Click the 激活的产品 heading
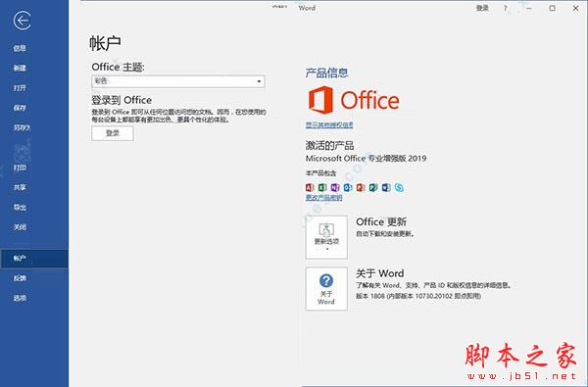This screenshot has width=588, height=387. click(329, 145)
